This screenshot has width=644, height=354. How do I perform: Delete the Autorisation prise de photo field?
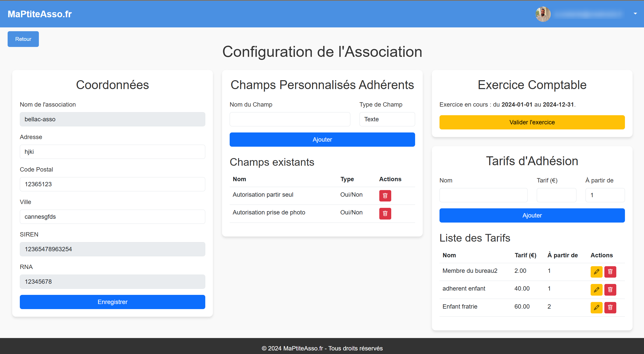coord(385,213)
